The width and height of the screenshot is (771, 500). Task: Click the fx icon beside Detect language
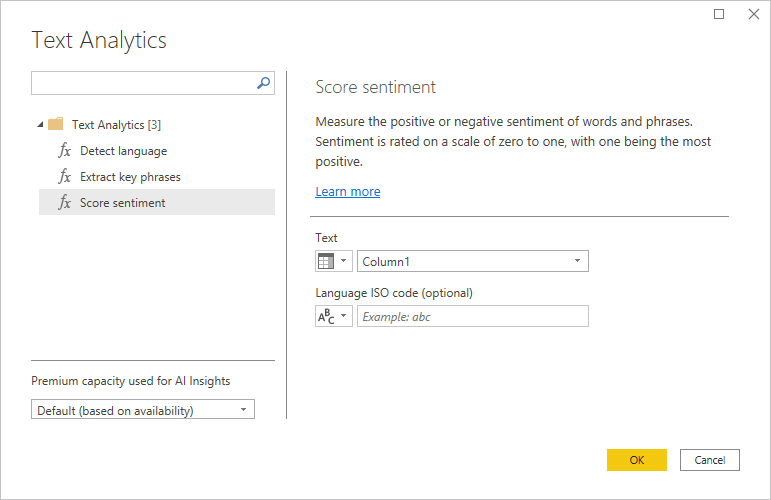65,150
